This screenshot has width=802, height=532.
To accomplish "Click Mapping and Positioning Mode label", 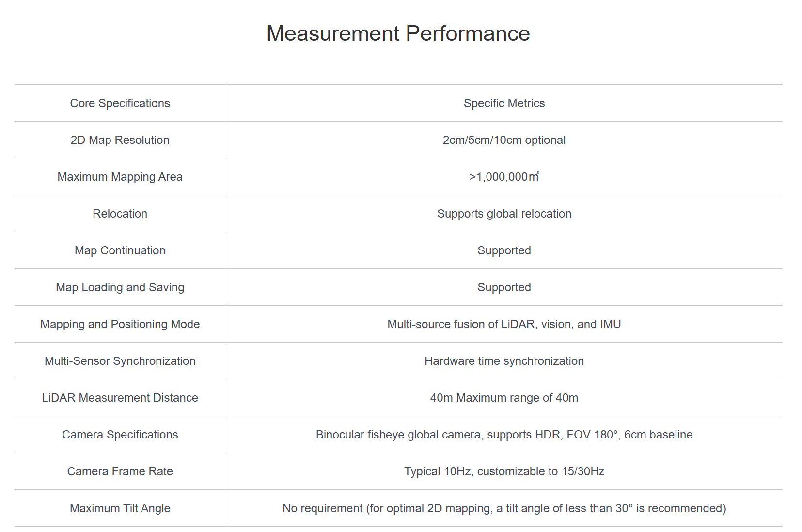I will [x=120, y=324].
